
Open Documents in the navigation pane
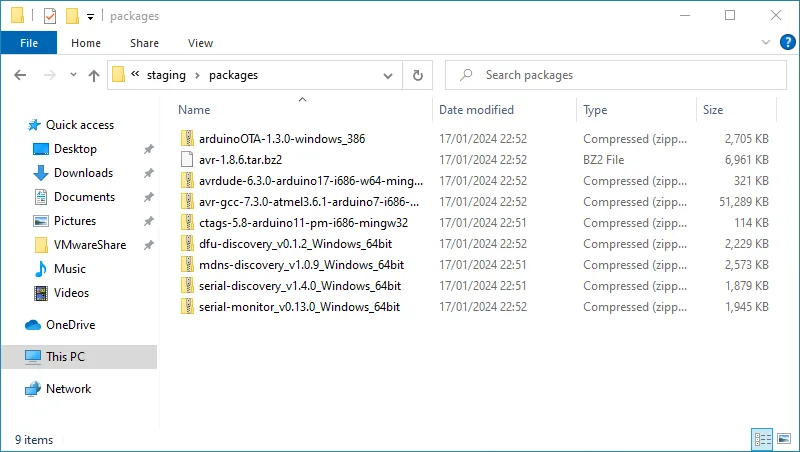(84, 197)
